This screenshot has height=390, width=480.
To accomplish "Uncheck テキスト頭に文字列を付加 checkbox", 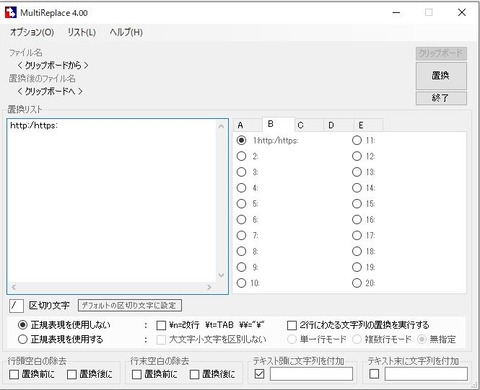I will click(259, 374).
